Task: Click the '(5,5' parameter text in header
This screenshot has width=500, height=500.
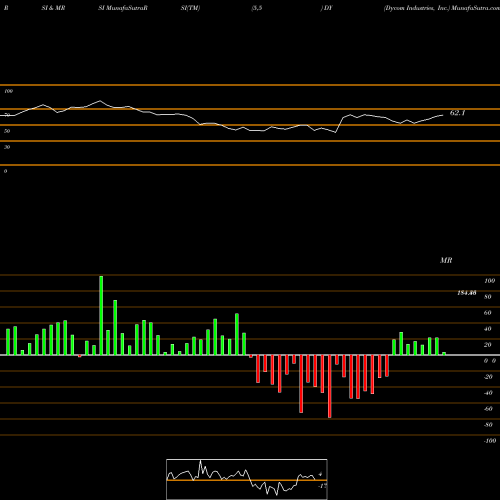Action: point(256,8)
